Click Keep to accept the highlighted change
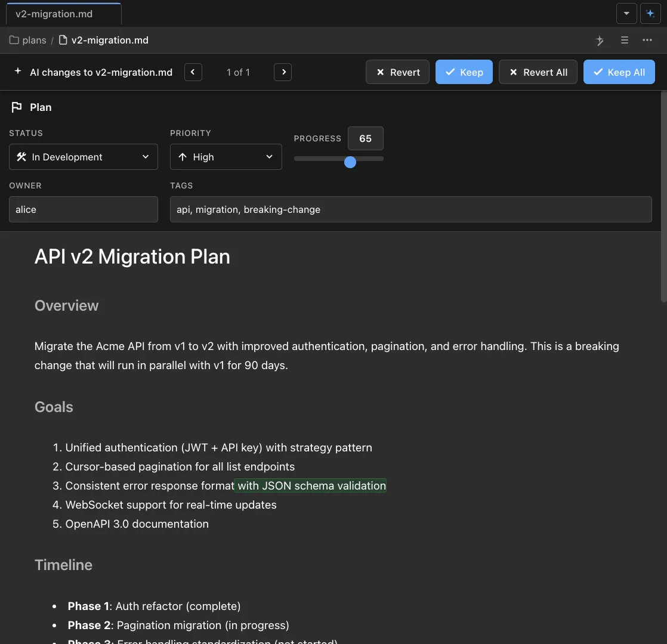This screenshot has height=644, width=667. pyautogui.click(x=464, y=72)
